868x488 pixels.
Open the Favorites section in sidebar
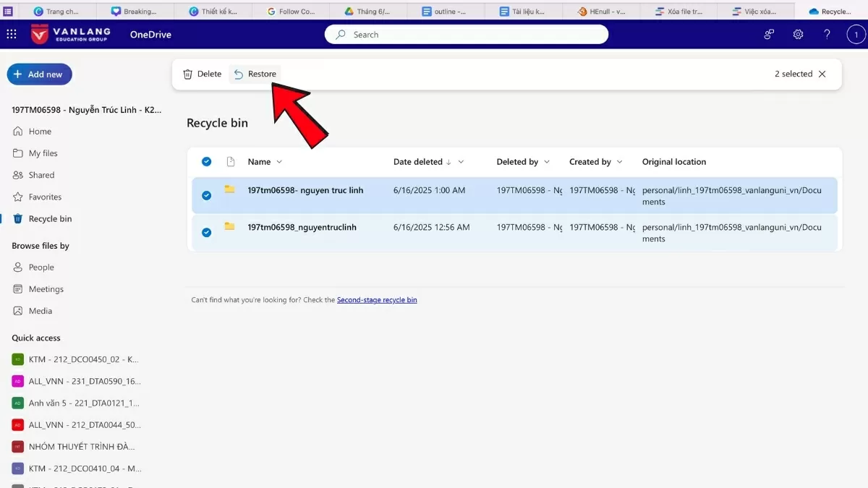coord(45,197)
